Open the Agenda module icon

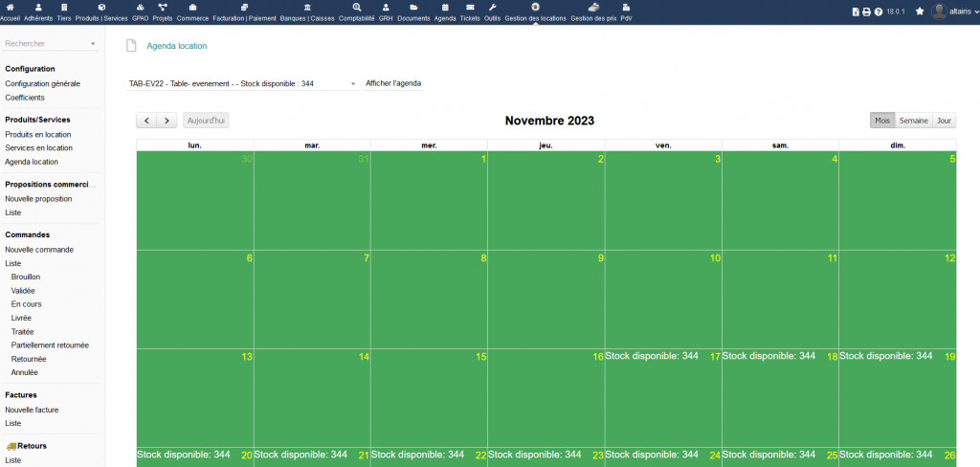445,8
